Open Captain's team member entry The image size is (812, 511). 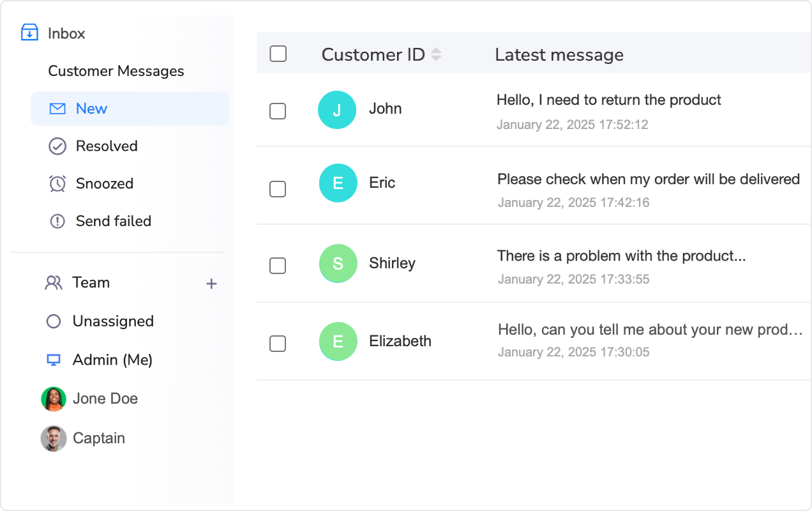(98, 438)
